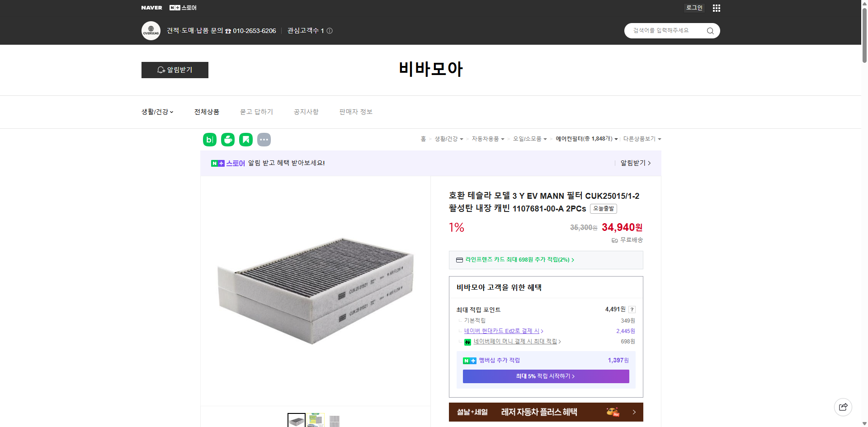This screenshot has width=868, height=427.
Task: Click the NAVER logo in the header
Action: tap(152, 8)
